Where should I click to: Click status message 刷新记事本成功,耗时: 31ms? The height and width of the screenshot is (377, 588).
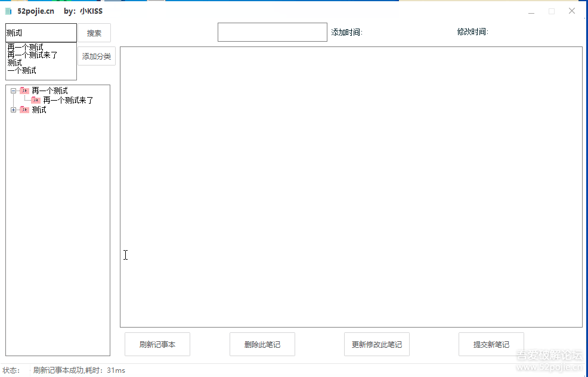click(79, 370)
